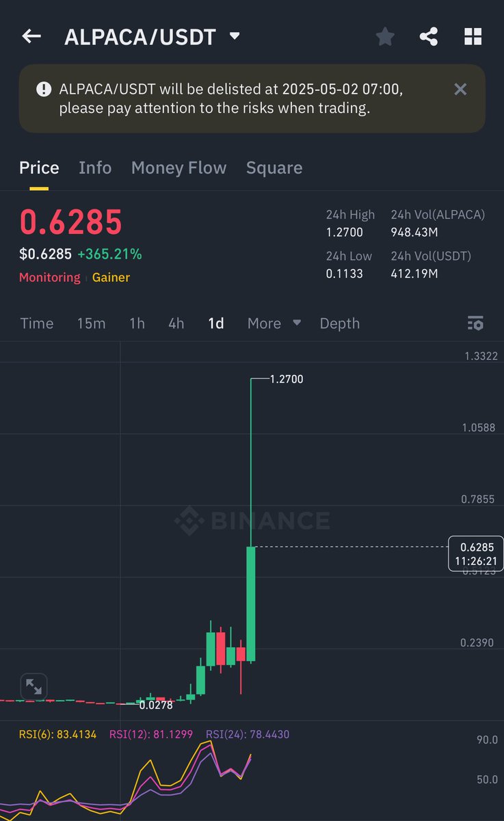Viewport: 504px width, 821px height.
Task: Select the 4h interval
Action: pyautogui.click(x=176, y=323)
